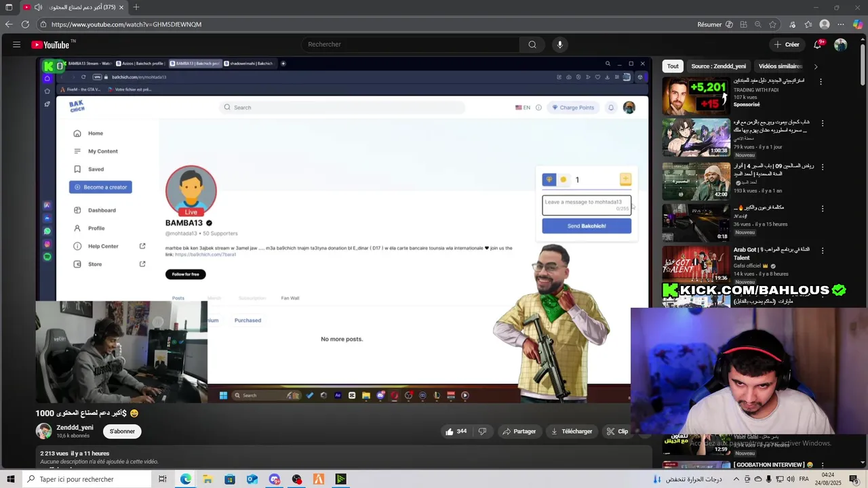Click the Clip button
868x488 pixels.
click(617, 431)
